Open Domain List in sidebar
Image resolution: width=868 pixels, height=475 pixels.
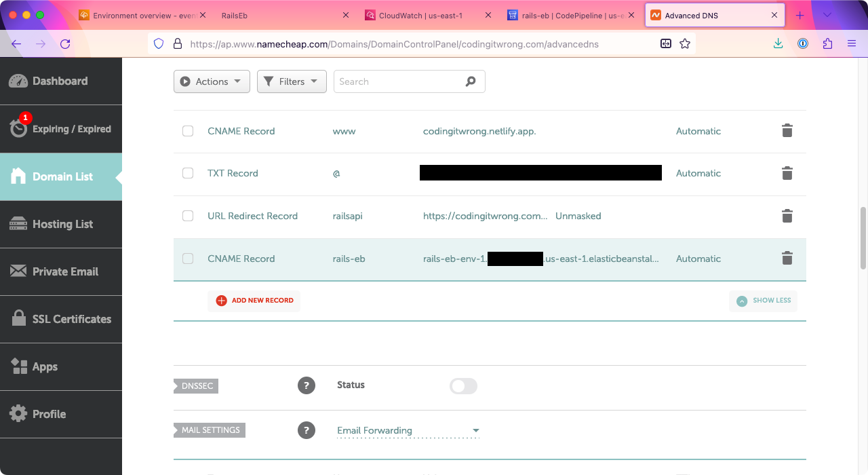point(61,176)
